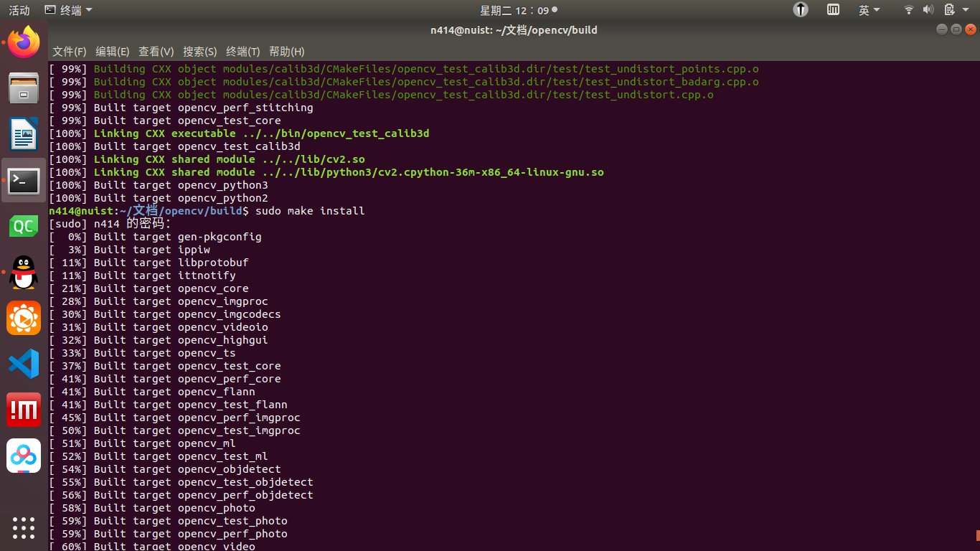
Task: Open the 英 input language dropdown
Action: (869, 10)
